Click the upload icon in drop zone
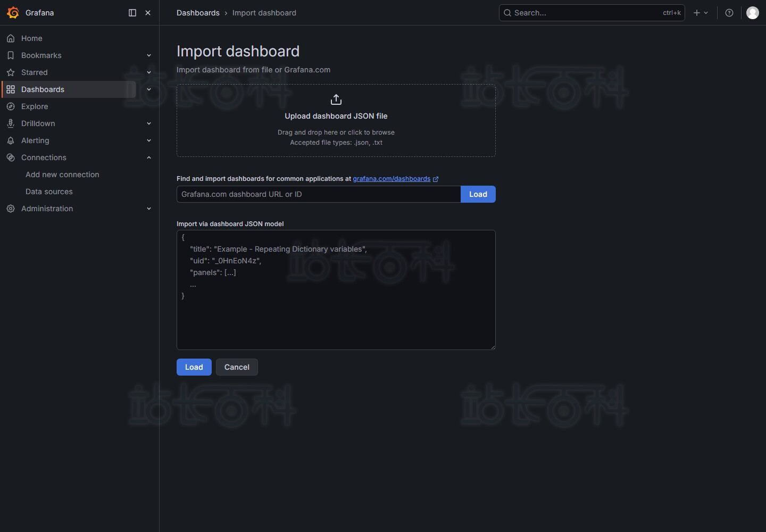Screen dimensions: 766x532 click(x=336, y=99)
